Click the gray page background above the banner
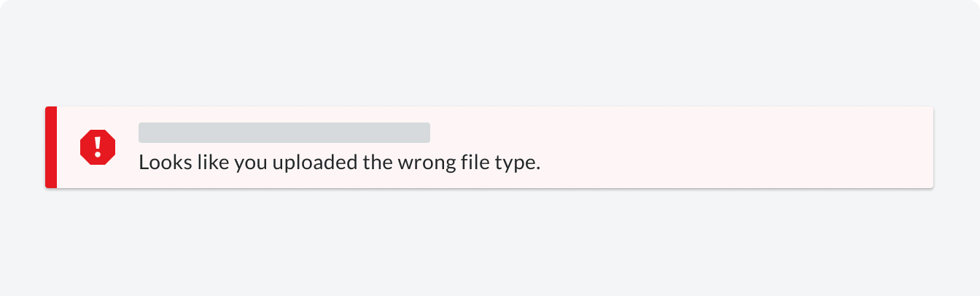980x296 pixels. [x=490, y=52]
